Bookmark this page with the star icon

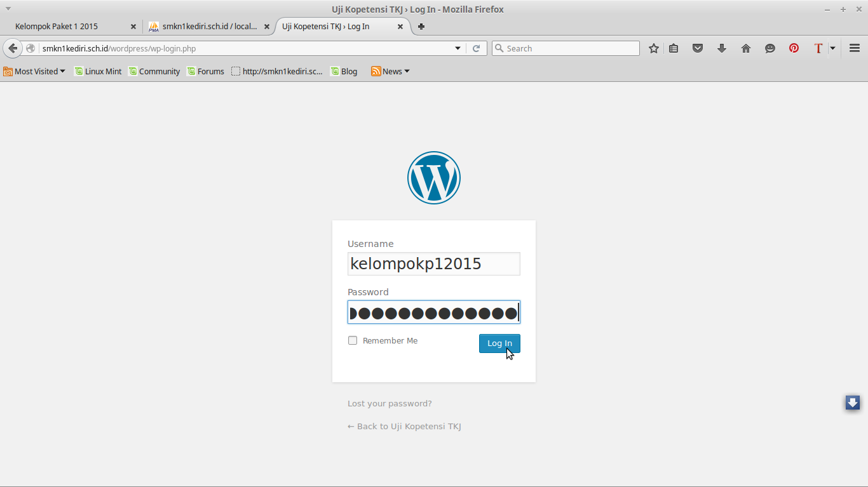[x=653, y=48]
